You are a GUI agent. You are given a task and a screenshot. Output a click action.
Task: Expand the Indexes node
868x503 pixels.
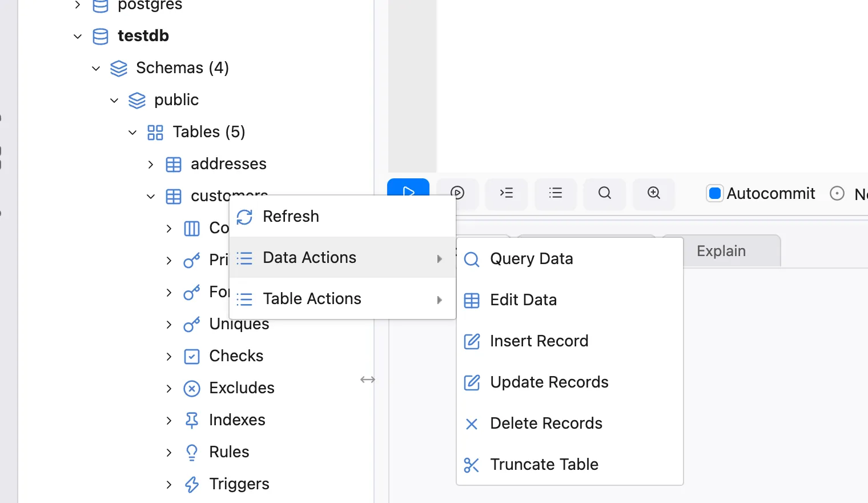[169, 421]
